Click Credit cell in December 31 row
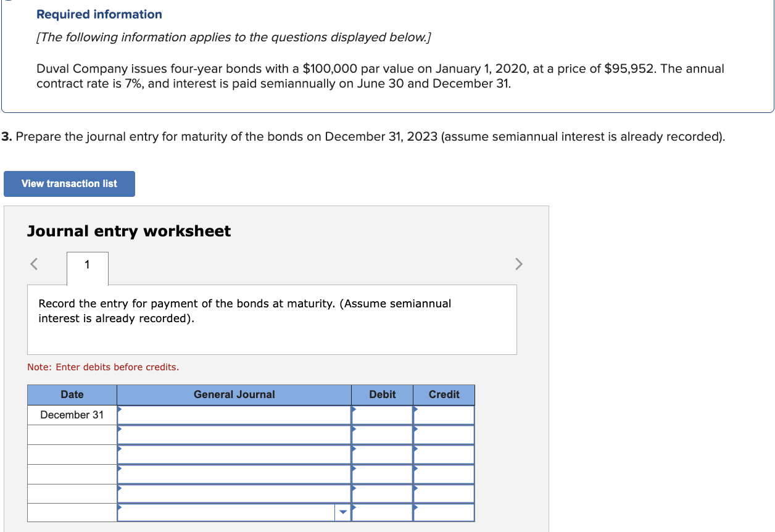 444,415
